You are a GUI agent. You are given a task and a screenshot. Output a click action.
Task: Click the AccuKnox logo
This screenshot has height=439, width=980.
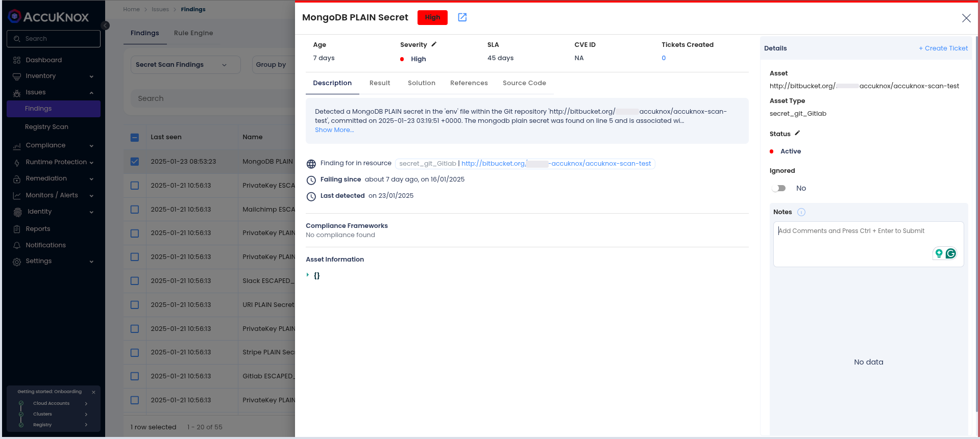48,17
